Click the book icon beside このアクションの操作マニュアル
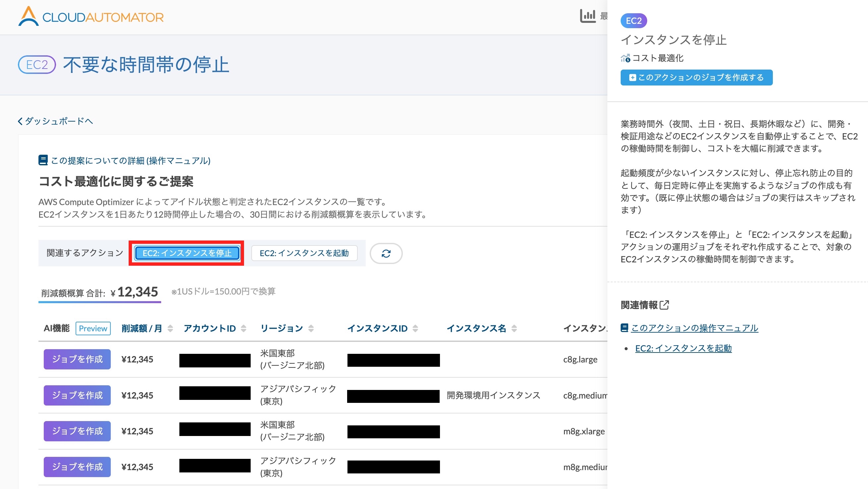868x489 pixels. coord(624,328)
